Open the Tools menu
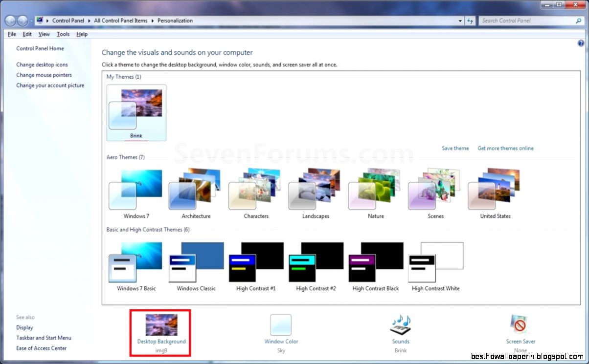This screenshot has width=589, height=364. pyautogui.click(x=63, y=34)
